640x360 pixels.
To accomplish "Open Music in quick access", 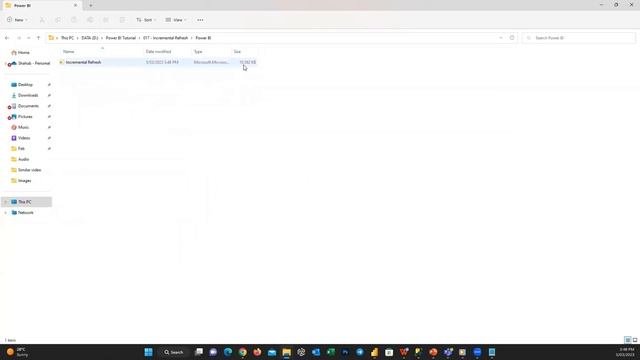I will pyautogui.click(x=23, y=127).
